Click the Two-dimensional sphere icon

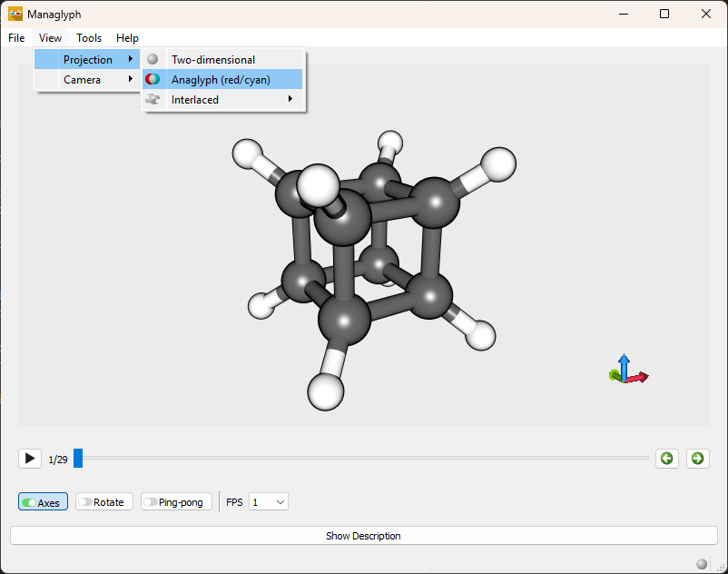click(152, 60)
